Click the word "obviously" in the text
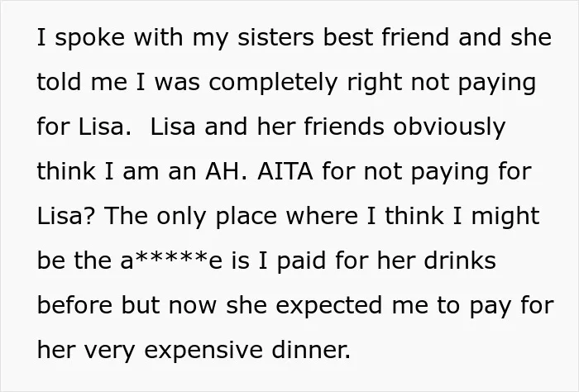 (449, 128)
